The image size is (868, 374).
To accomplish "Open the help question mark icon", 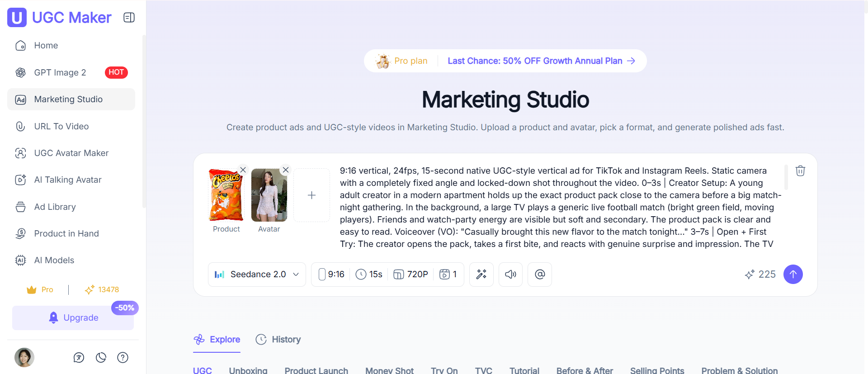I will [x=123, y=358].
